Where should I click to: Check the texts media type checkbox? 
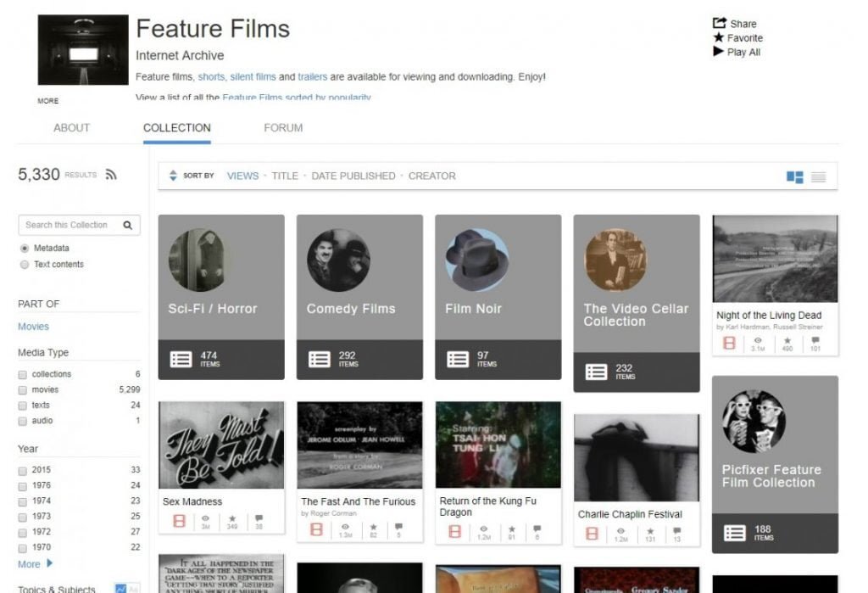[23, 406]
